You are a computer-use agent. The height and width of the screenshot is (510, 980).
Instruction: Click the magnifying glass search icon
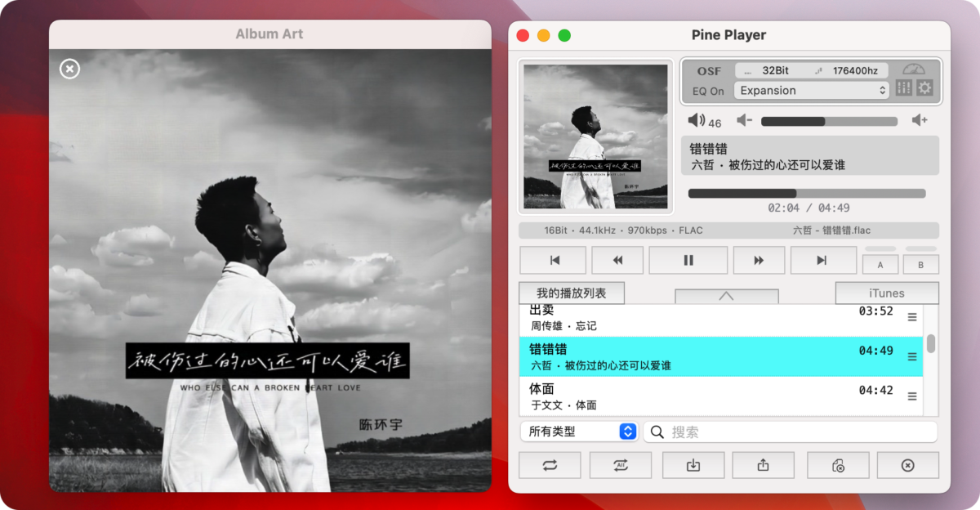click(657, 432)
